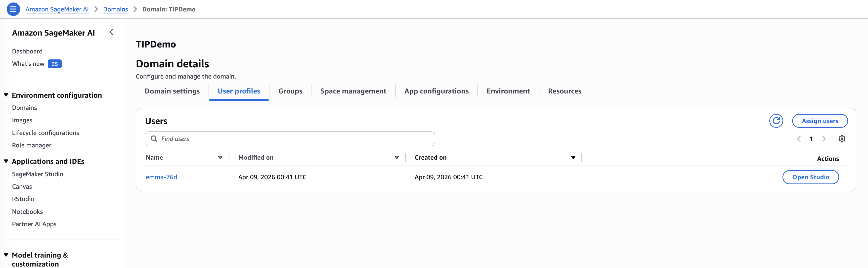Open What's new in sidebar
This screenshot has width=868, height=268.
click(28, 64)
